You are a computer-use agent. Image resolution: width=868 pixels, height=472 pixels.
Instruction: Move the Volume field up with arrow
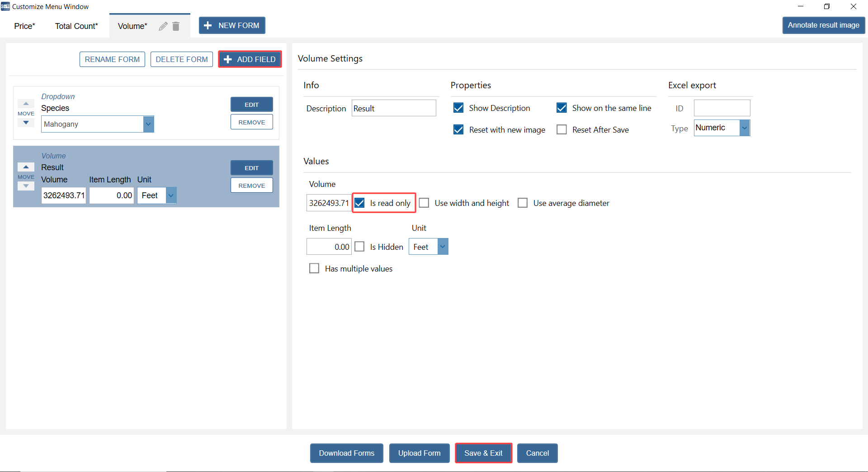coord(26,167)
